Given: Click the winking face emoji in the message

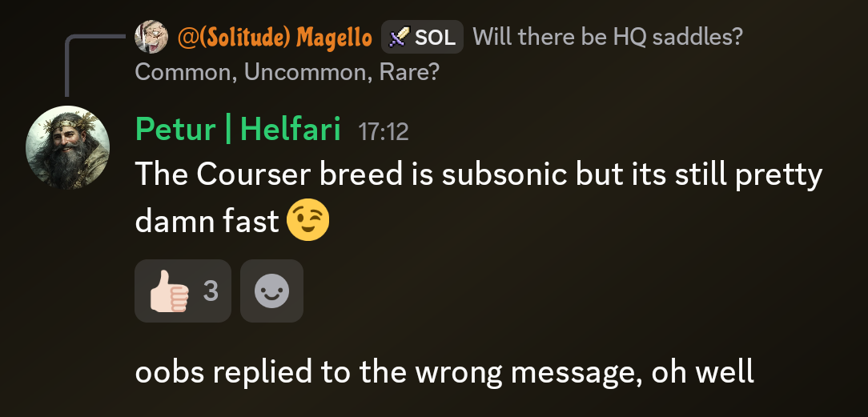Looking at the screenshot, I should (307, 219).
